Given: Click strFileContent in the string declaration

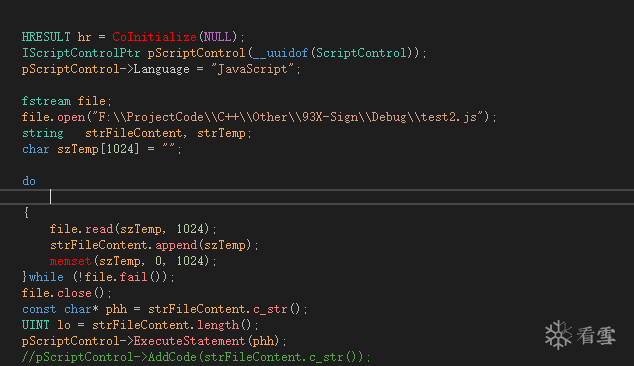Looking at the screenshot, I should click(133, 133).
